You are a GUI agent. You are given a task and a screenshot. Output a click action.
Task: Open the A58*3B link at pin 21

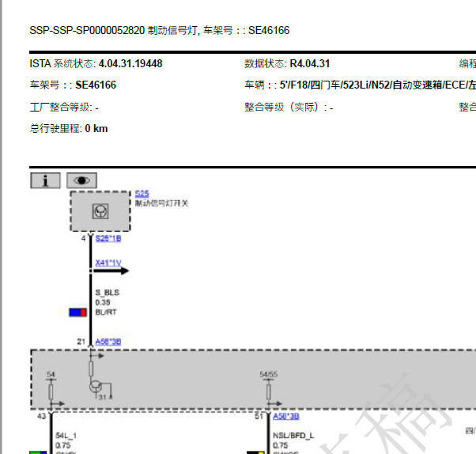point(108,342)
